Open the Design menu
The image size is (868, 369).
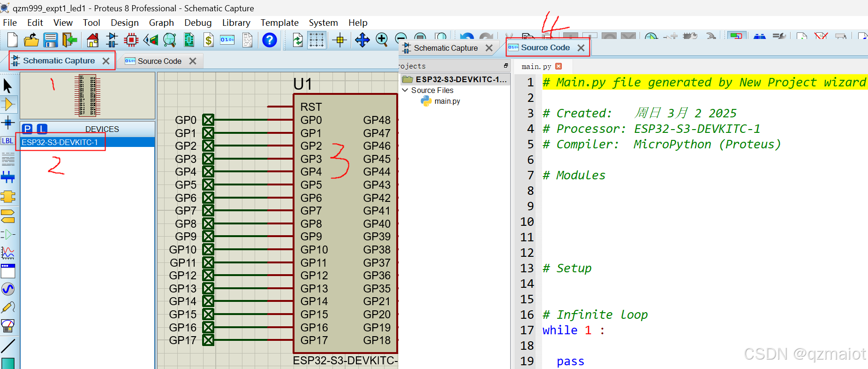point(125,23)
